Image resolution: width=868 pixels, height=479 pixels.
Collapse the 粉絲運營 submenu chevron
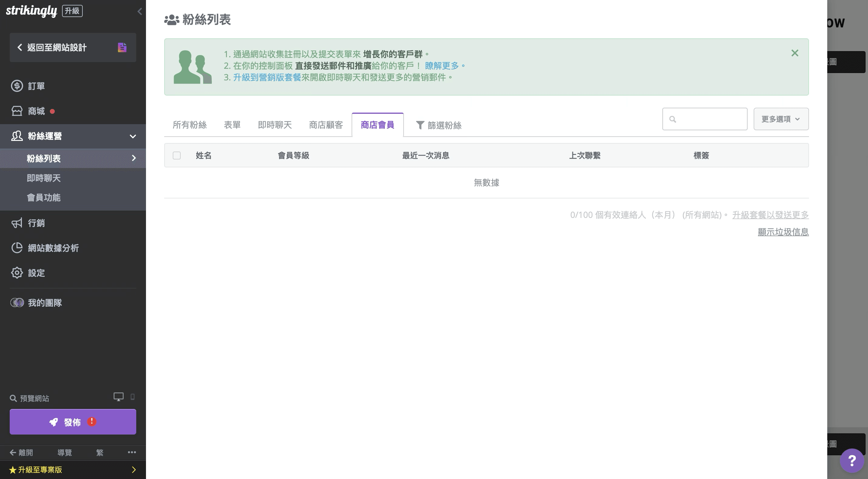[x=133, y=136]
